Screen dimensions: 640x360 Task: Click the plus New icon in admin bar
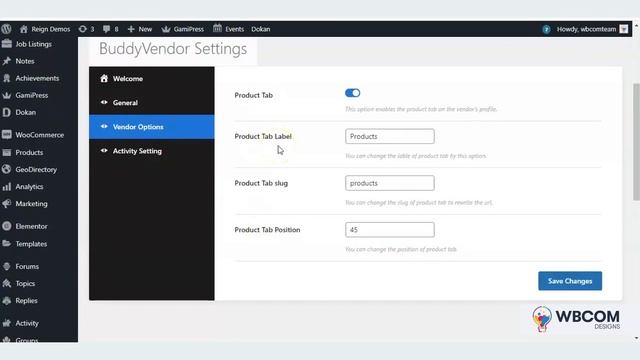[131, 29]
